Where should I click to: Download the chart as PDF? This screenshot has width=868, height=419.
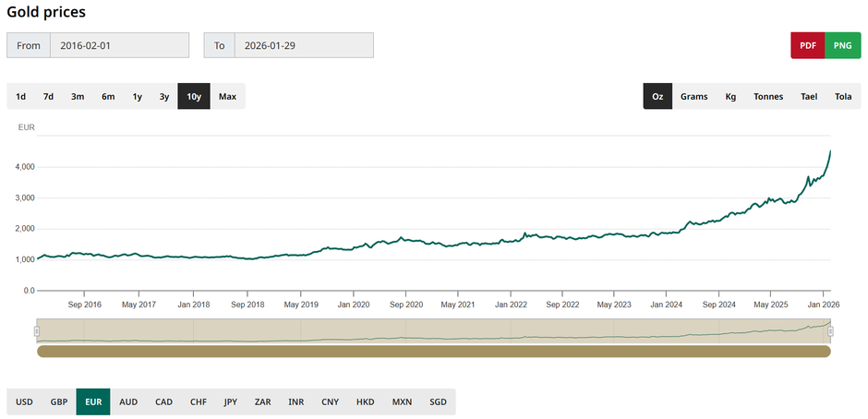807,45
